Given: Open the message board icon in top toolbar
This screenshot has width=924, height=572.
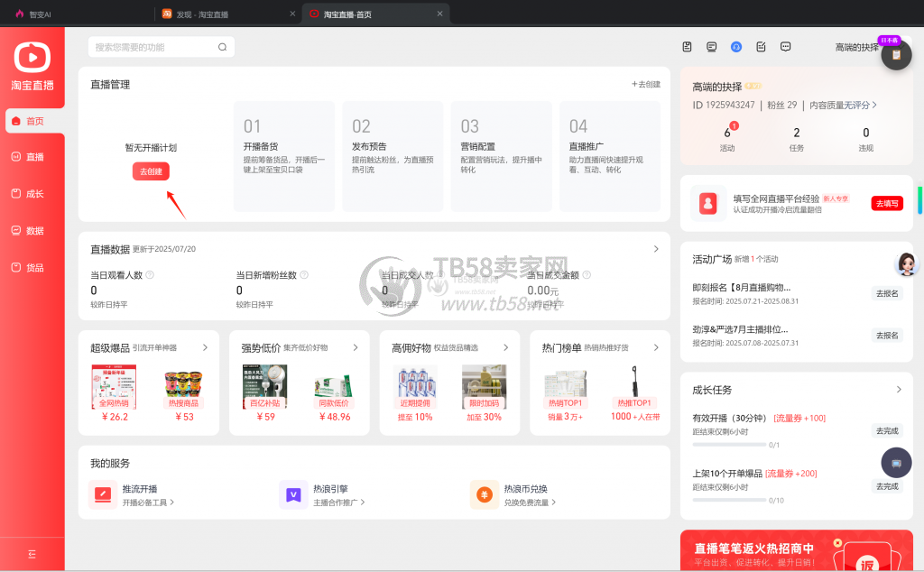Looking at the screenshot, I should click(x=711, y=47).
